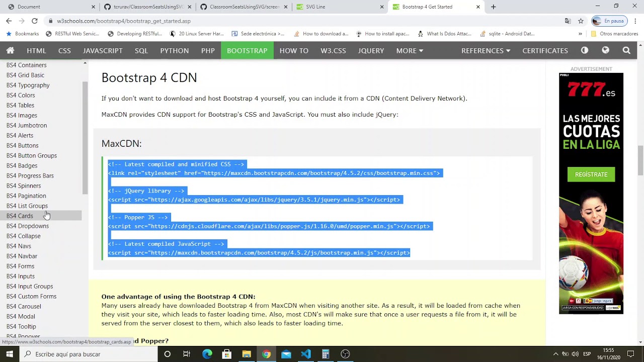Show hidden bookmarks overflow chevron
This screenshot has height=362, width=644.
pos(580,34)
